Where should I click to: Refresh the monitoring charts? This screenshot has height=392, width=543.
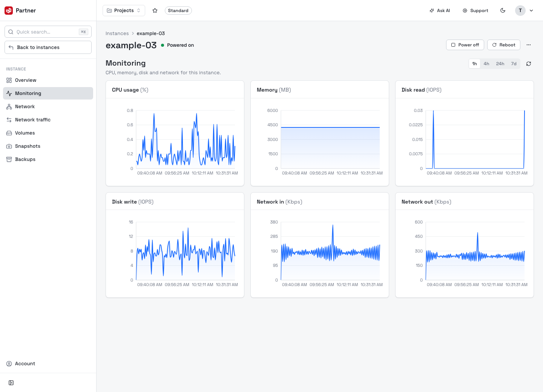(529, 64)
